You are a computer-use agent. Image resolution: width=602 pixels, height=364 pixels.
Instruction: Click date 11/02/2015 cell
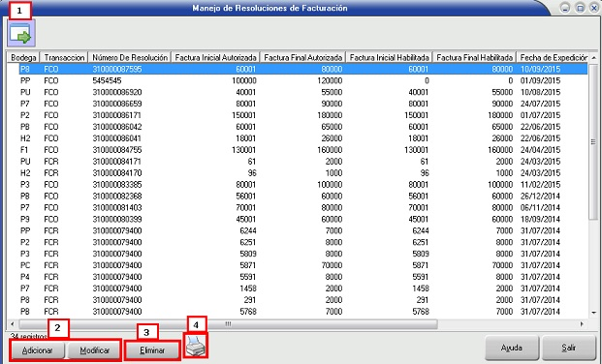coord(540,185)
